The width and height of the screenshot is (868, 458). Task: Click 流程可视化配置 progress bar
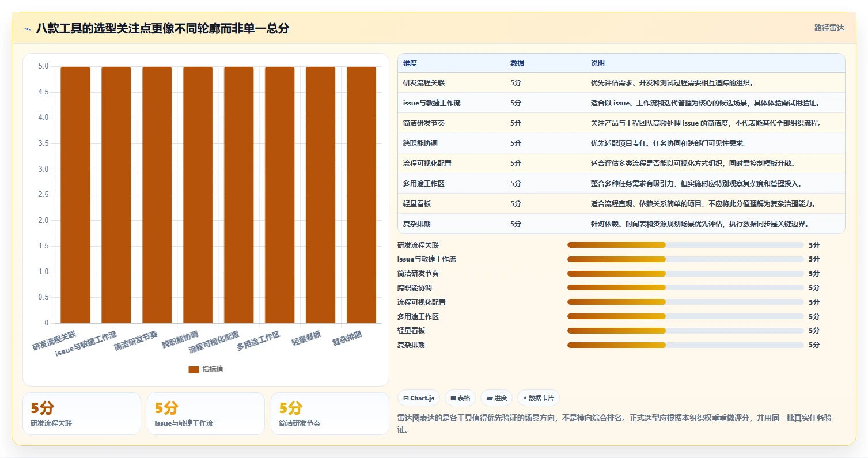pyautogui.click(x=685, y=302)
